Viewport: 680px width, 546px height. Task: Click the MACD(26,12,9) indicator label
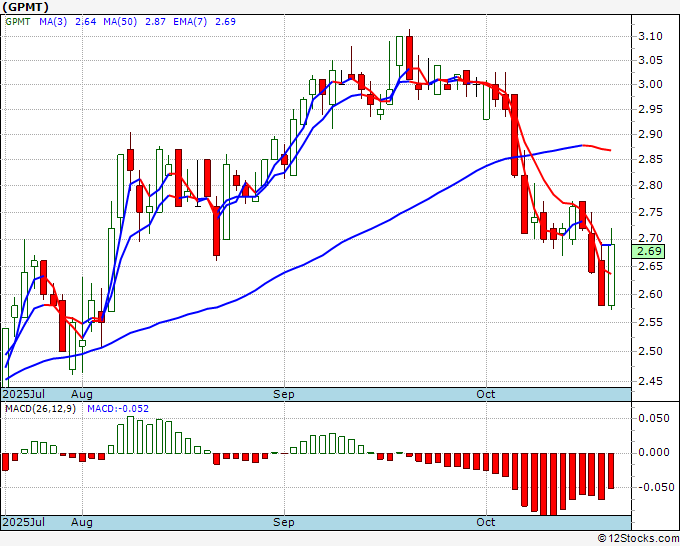(40, 409)
